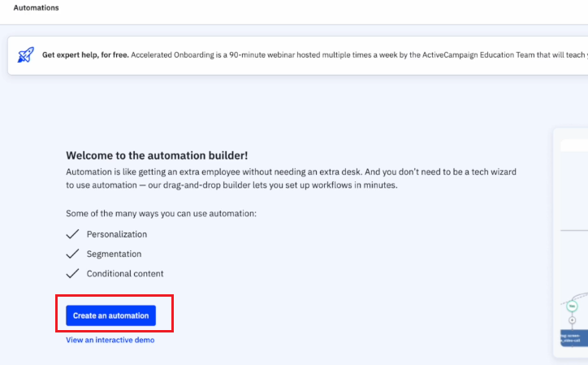Select the Automations page title
Viewport: 588px width, 365px height.
click(36, 8)
